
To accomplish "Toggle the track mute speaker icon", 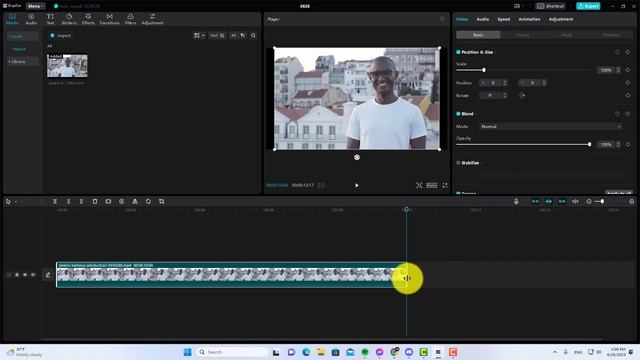I will pos(33,275).
